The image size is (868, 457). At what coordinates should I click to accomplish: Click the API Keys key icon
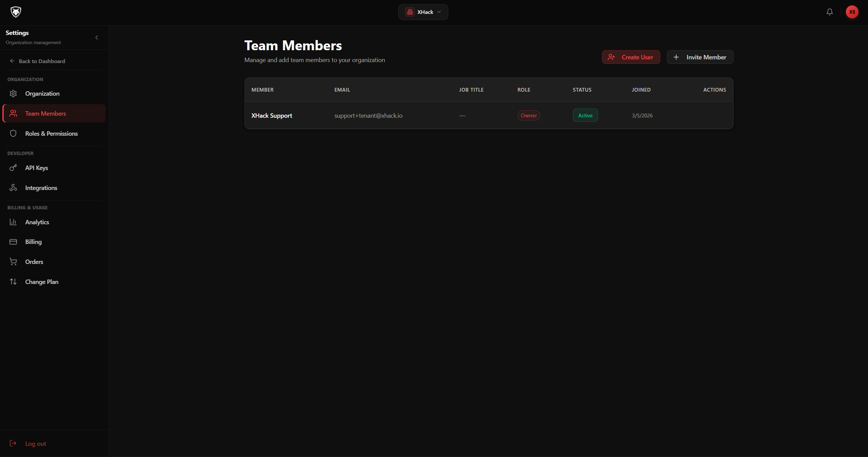(x=13, y=168)
